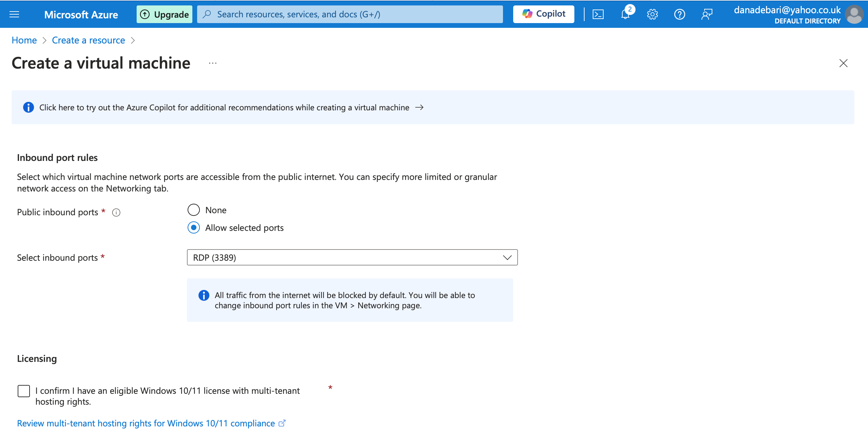Open the ellipsis more options menu
Viewport: 868px width, 442px height.
[x=213, y=63]
